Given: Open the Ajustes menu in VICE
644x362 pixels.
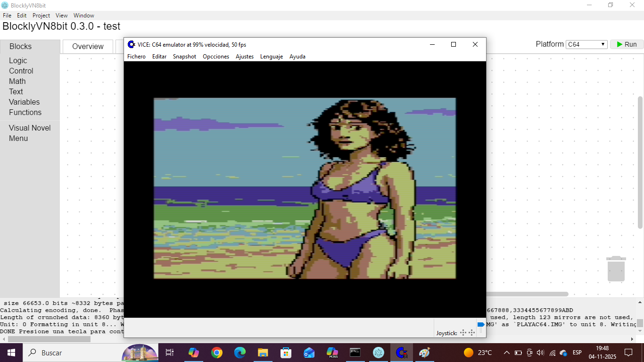Looking at the screenshot, I should point(245,57).
